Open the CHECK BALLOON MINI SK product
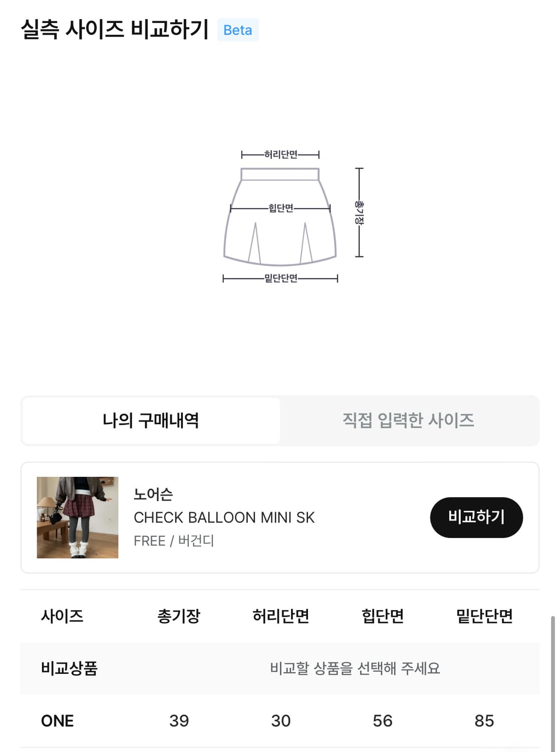This screenshot has height=752, width=560. tap(224, 517)
